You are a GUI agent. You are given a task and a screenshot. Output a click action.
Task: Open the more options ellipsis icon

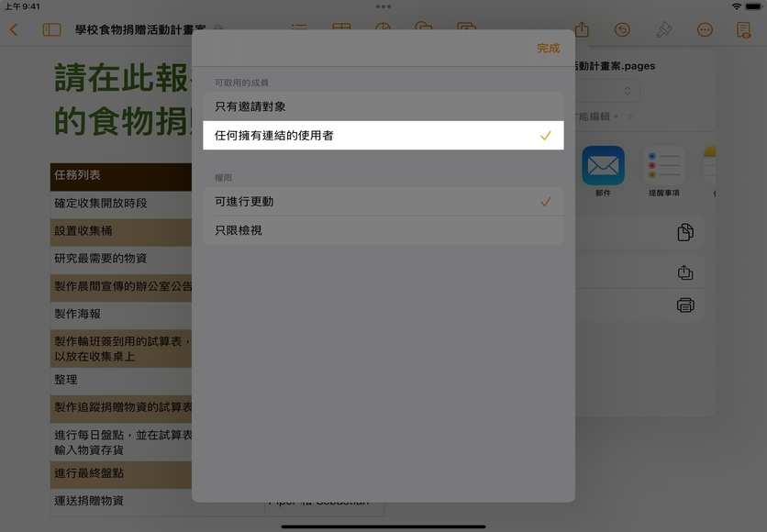(x=705, y=30)
